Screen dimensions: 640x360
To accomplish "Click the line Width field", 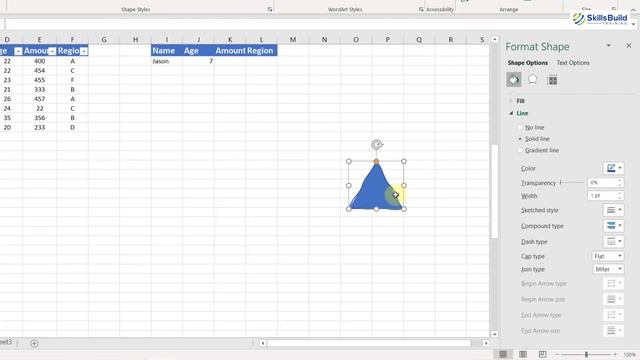I will 602,196.
